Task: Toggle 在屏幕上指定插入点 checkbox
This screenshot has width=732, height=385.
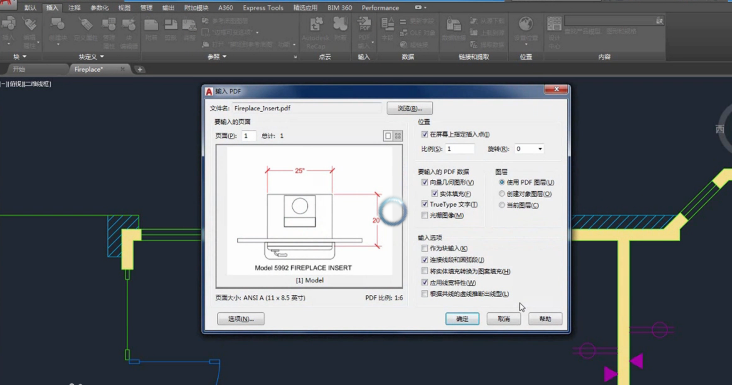Action: [x=424, y=134]
